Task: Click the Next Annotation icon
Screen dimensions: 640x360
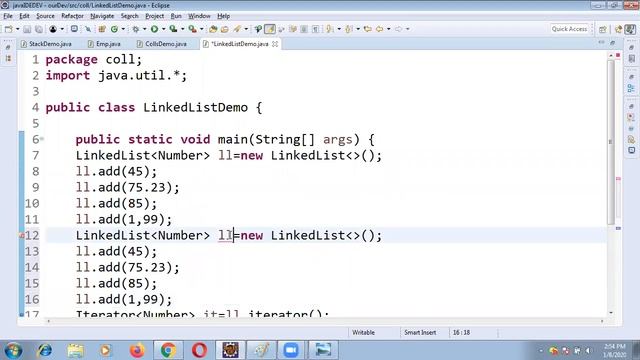Action: click(x=330, y=29)
